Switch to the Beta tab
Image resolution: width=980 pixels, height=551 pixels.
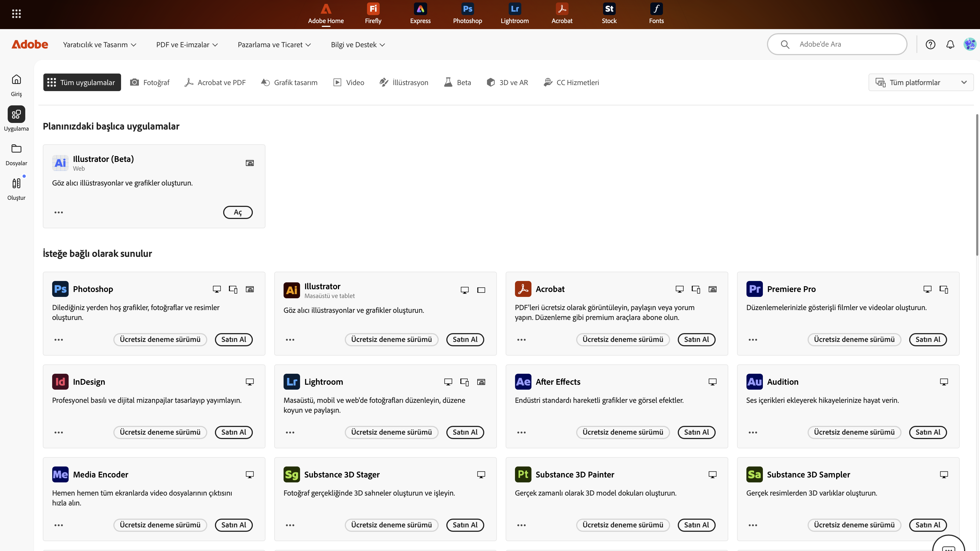click(x=457, y=83)
